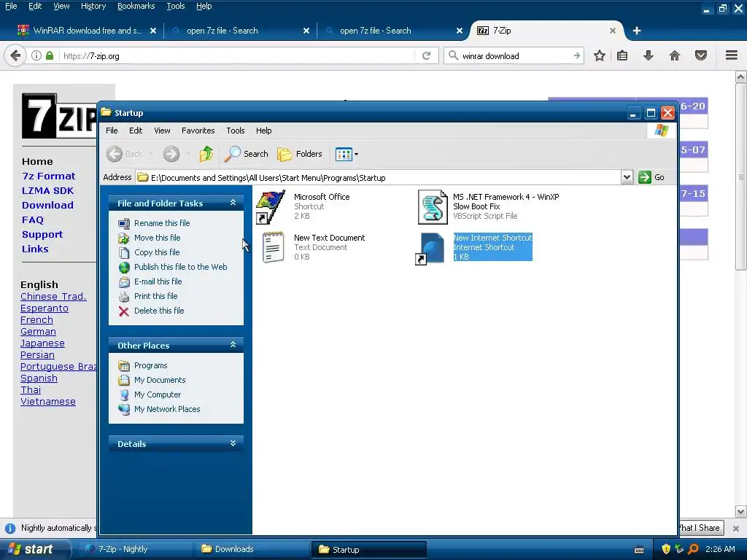Image resolution: width=747 pixels, height=560 pixels.
Task: Switch to 7-Zip - Nightly taskbar button
Action: (136, 550)
